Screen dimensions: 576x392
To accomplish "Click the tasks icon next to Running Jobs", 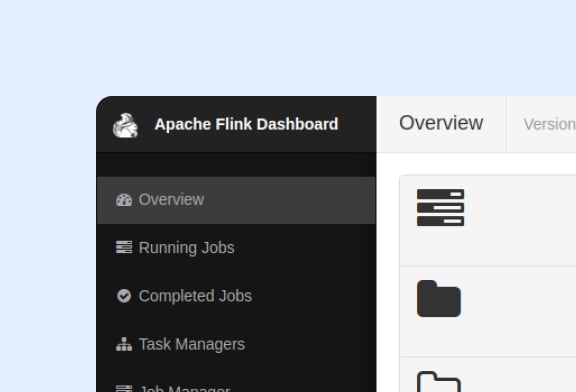I will (124, 247).
